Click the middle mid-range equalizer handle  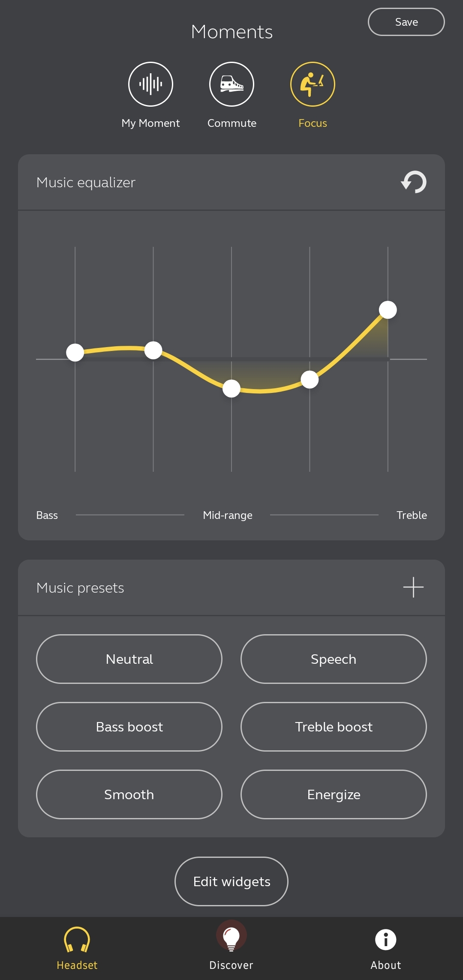231,389
